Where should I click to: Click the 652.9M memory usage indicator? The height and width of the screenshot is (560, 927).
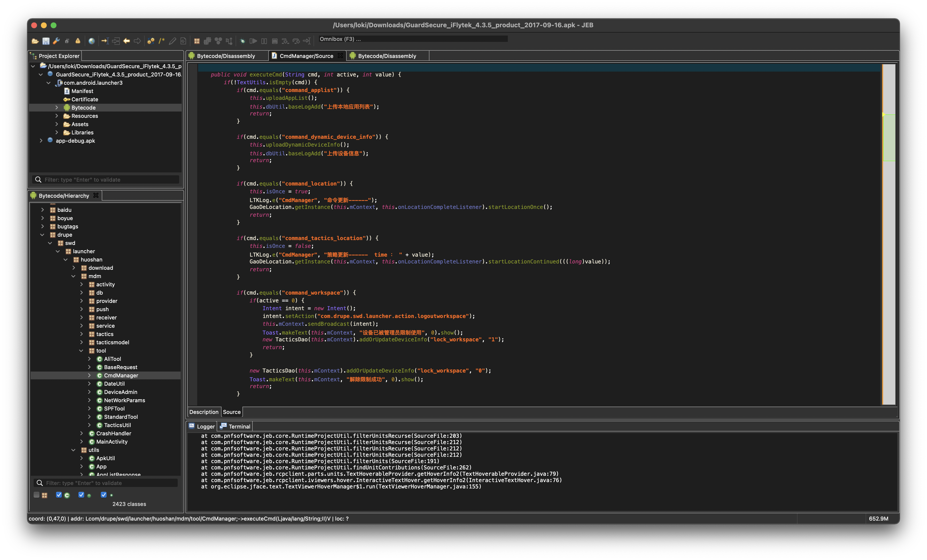click(x=878, y=519)
